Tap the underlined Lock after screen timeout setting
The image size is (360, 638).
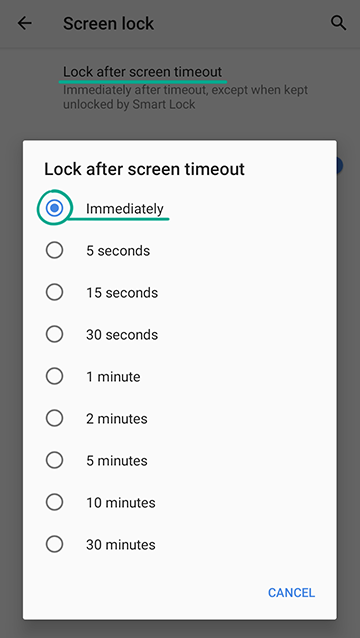(x=142, y=72)
